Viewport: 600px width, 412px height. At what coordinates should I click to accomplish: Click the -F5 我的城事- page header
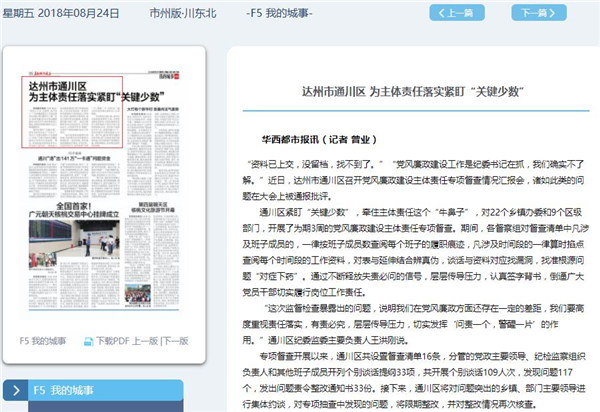pyautogui.click(x=279, y=13)
